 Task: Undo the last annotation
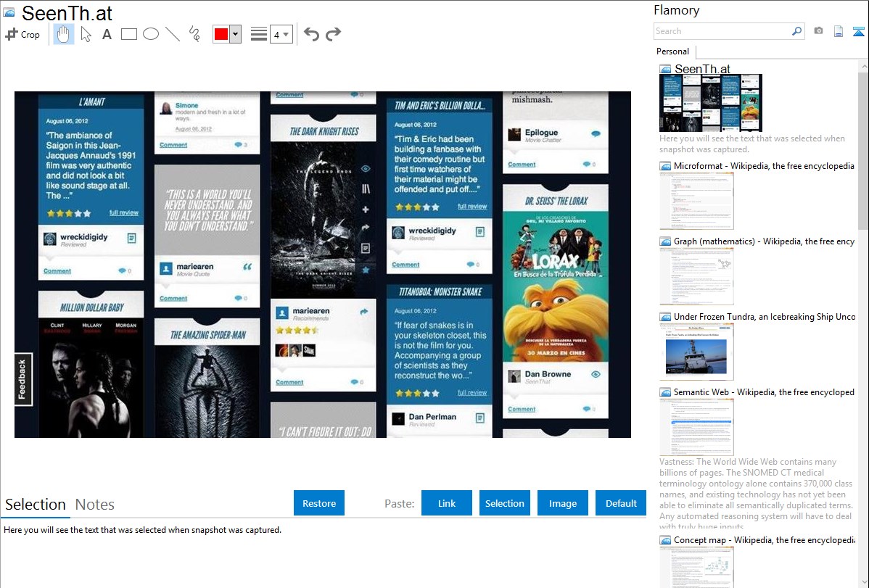(x=311, y=34)
